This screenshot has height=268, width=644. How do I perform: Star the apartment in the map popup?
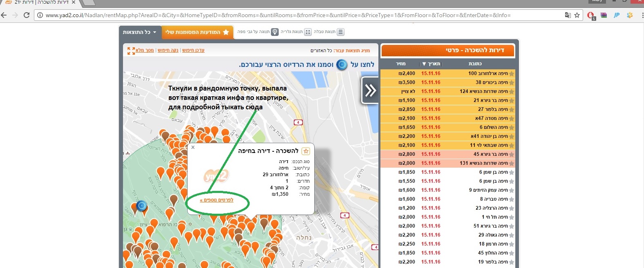pyautogui.click(x=306, y=151)
